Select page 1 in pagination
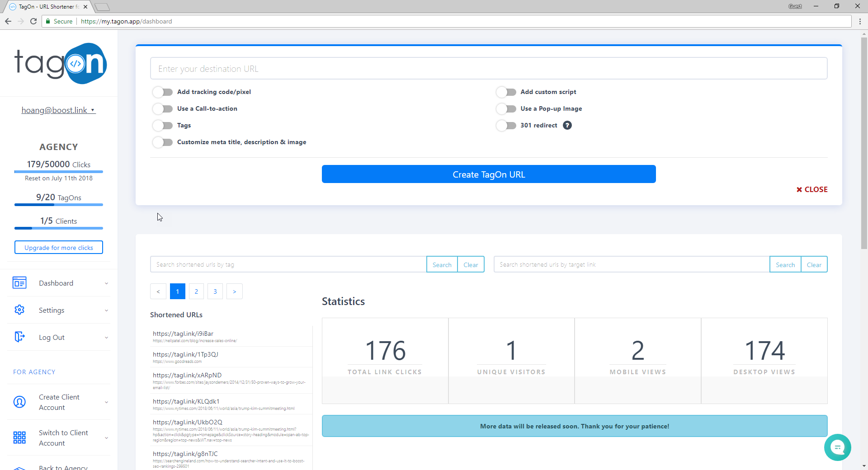This screenshot has height=470, width=868. coord(178,291)
